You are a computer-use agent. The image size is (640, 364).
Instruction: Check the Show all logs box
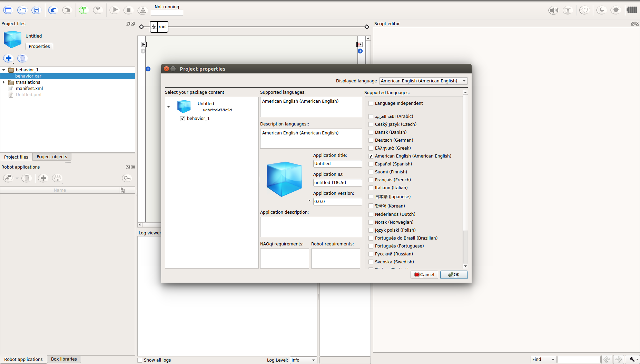(x=140, y=360)
